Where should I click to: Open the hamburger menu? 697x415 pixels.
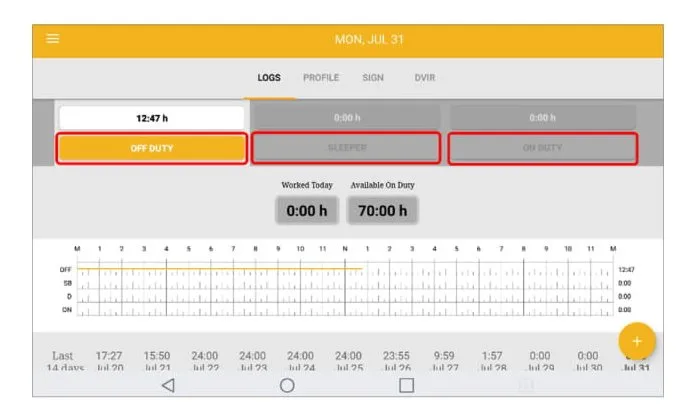pyautogui.click(x=52, y=39)
